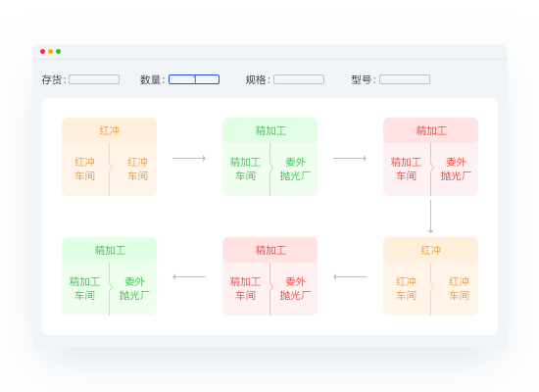Click the 规格 input field
This screenshot has width=539, height=392.
(x=299, y=79)
